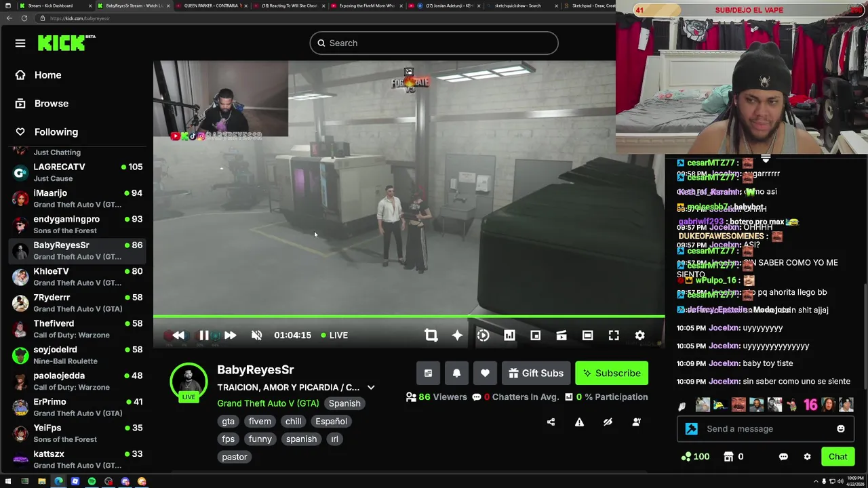Go to Home in sidebar
This screenshot has width=868, height=488.
pyautogui.click(x=39, y=75)
